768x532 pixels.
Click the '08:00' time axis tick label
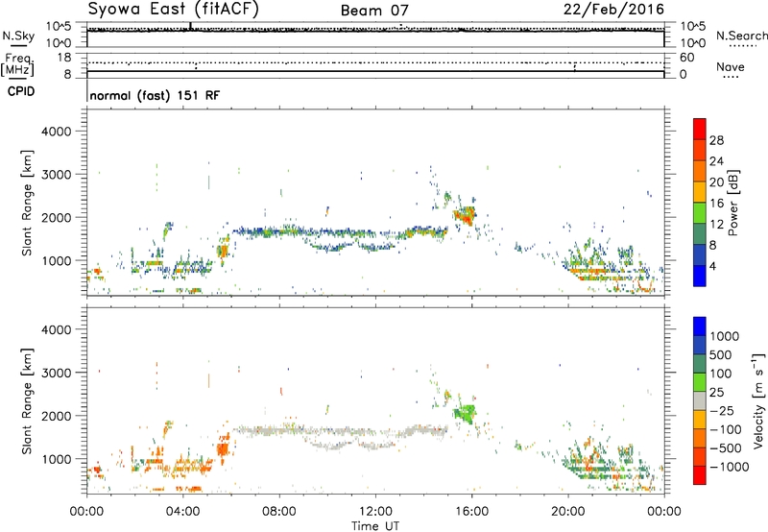279,512
